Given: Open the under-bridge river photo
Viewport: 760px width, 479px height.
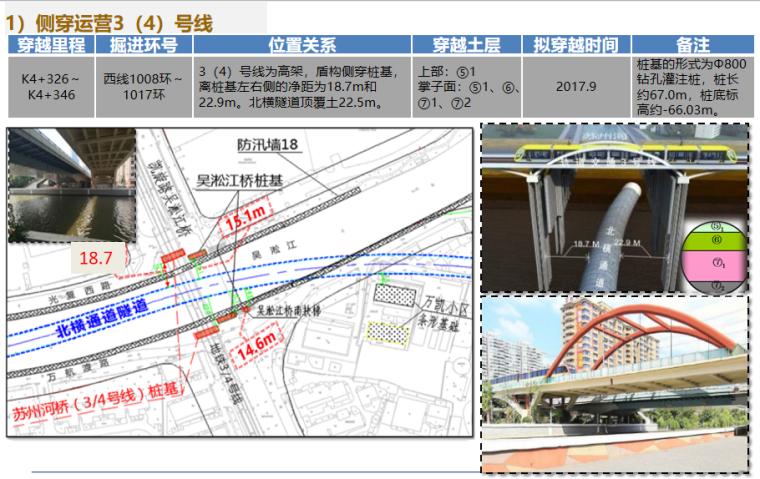Looking at the screenshot, I should (x=71, y=183).
